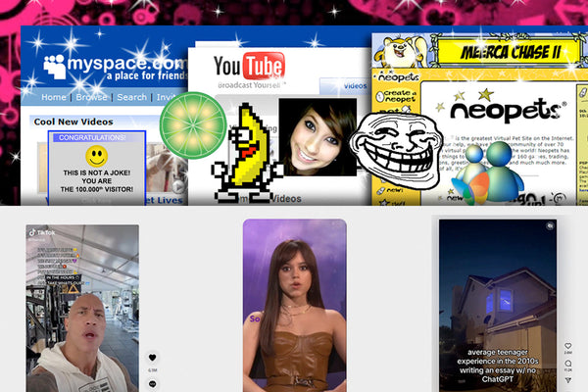Click the MySpace people logo icon
This screenshot has height=392, width=588.
(55, 67)
